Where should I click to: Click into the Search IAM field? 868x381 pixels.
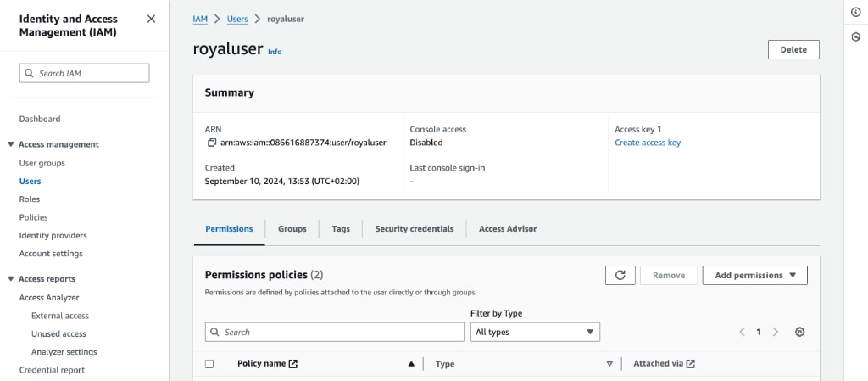tap(84, 73)
